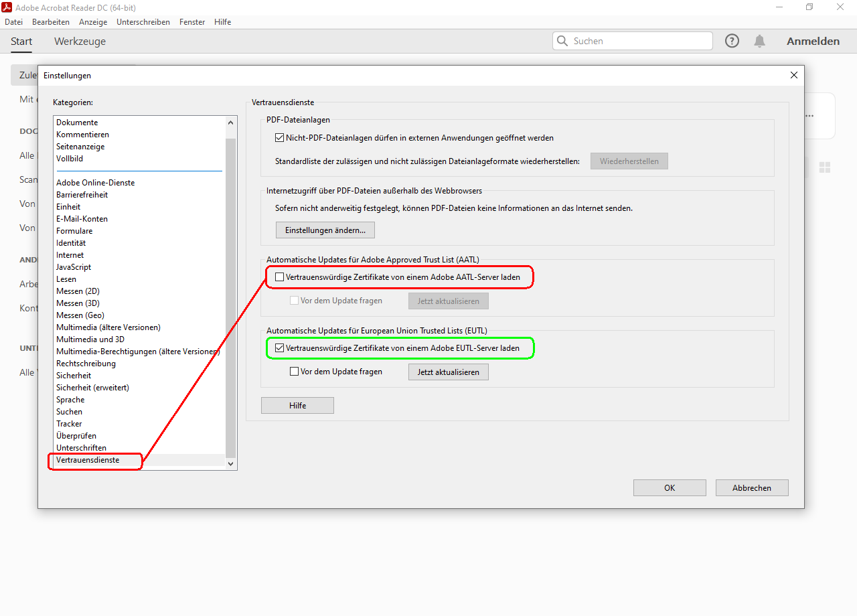Select the JavaScript category
Image resolution: width=857 pixels, height=616 pixels.
pos(74,267)
